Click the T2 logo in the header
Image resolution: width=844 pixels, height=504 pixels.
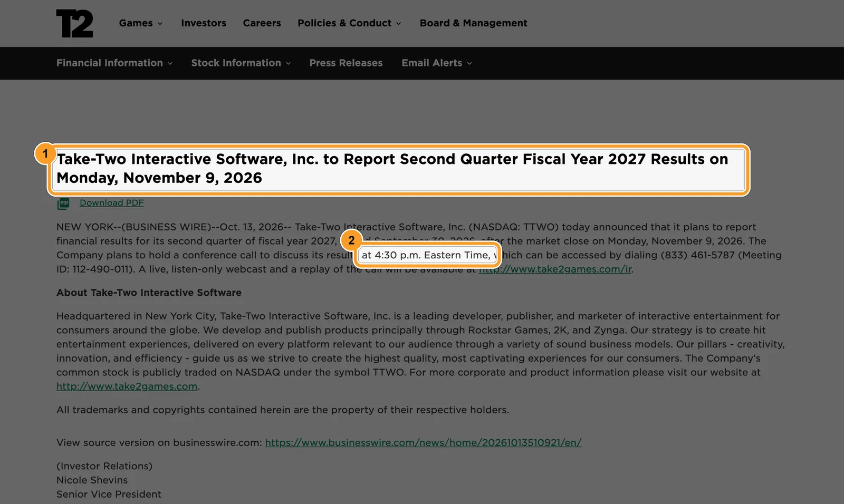click(x=74, y=24)
